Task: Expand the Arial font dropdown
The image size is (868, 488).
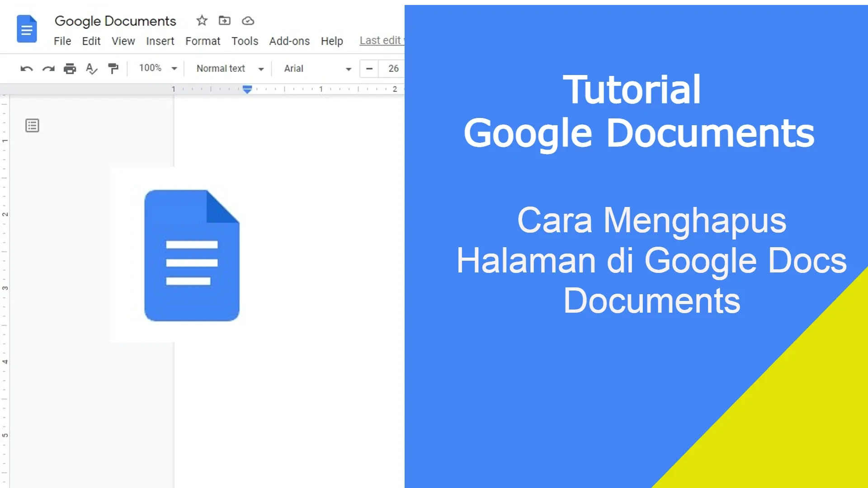Action: (317, 69)
